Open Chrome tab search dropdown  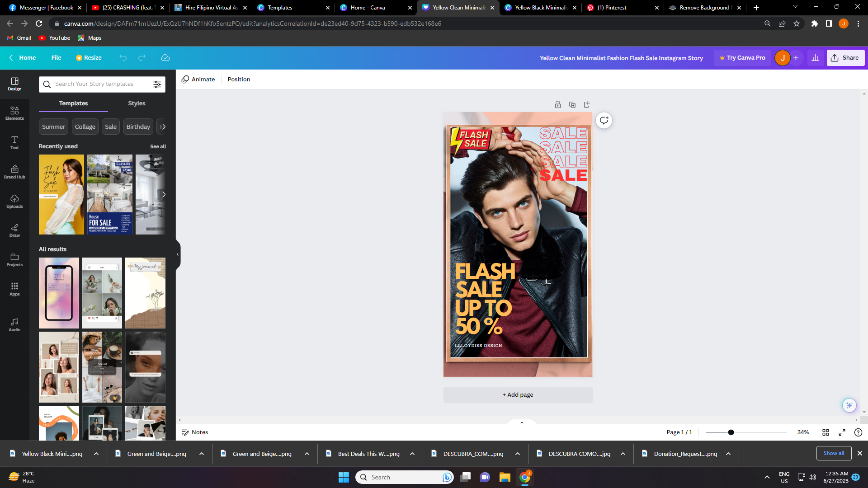click(x=795, y=7)
